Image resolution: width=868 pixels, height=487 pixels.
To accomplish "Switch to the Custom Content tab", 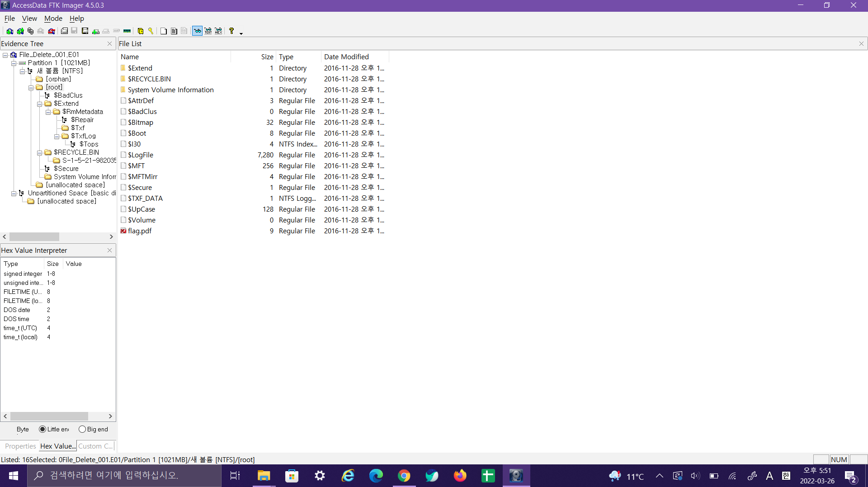I will (x=95, y=446).
